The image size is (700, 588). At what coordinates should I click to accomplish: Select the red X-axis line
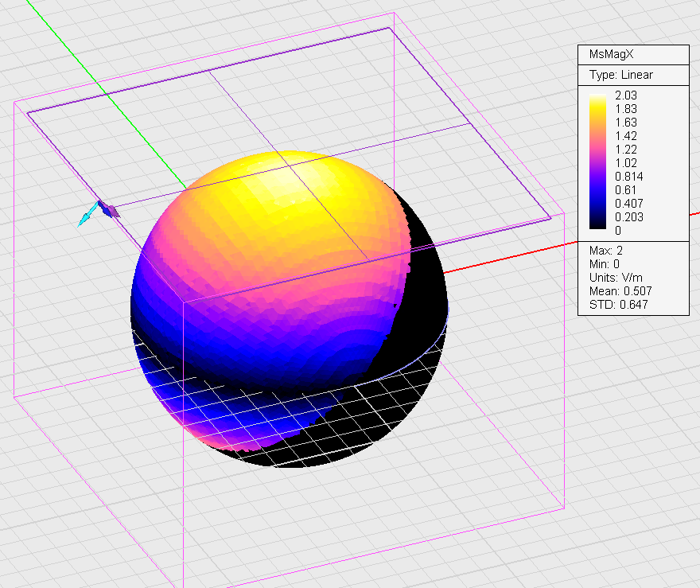click(517, 255)
